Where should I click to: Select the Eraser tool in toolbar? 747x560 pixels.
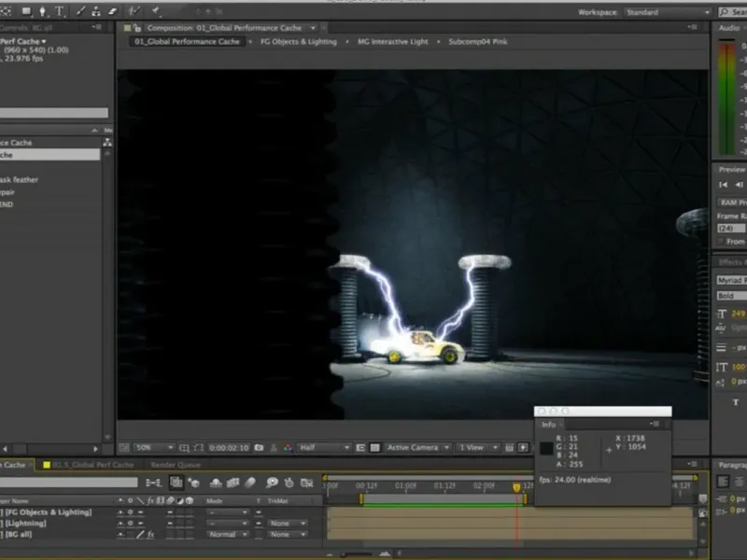tap(113, 12)
